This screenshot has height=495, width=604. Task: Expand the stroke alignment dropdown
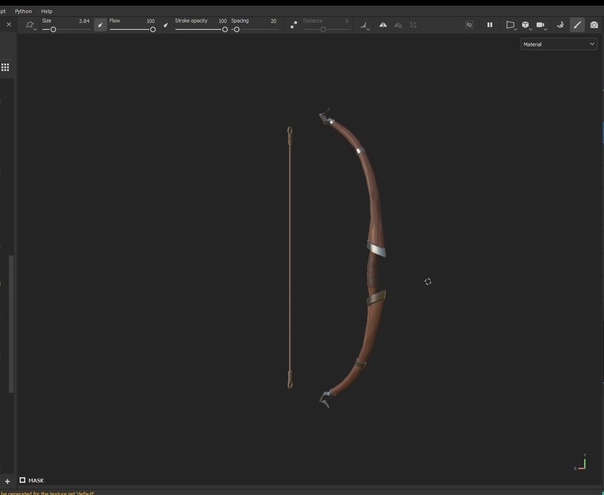pyautogui.click(x=363, y=25)
